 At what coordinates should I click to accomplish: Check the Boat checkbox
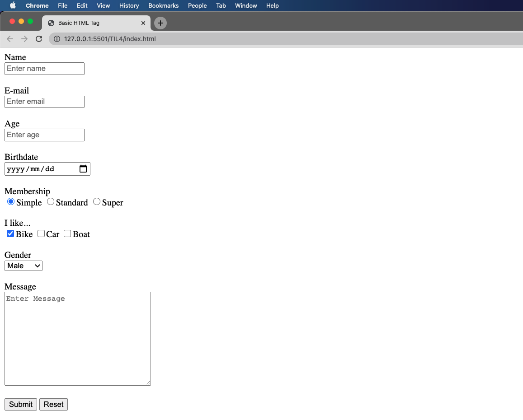click(67, 233)
